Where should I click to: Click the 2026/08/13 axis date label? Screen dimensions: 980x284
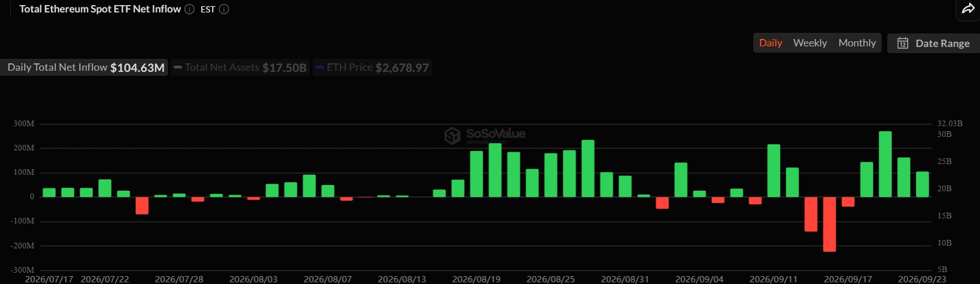click(x=402, y=279)
